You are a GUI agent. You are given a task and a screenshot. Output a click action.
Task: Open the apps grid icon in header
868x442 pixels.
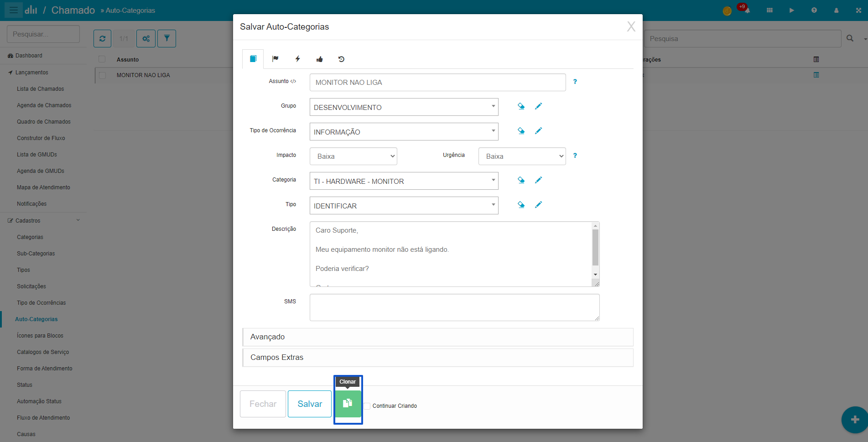pos(769,10)
